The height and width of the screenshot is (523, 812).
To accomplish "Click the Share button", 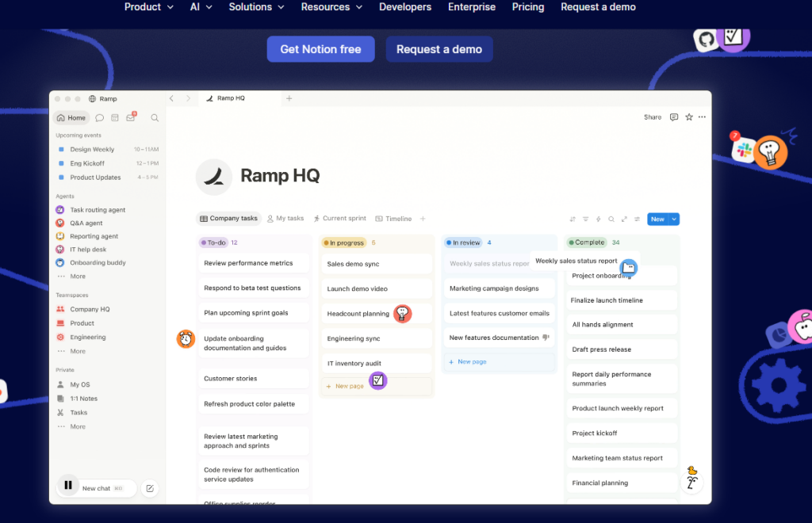I will pyautogui.click(x=653, y=117).
